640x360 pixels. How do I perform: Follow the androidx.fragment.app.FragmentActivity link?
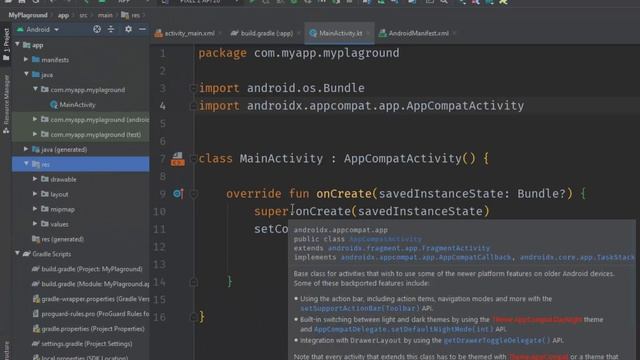point(409,248)
